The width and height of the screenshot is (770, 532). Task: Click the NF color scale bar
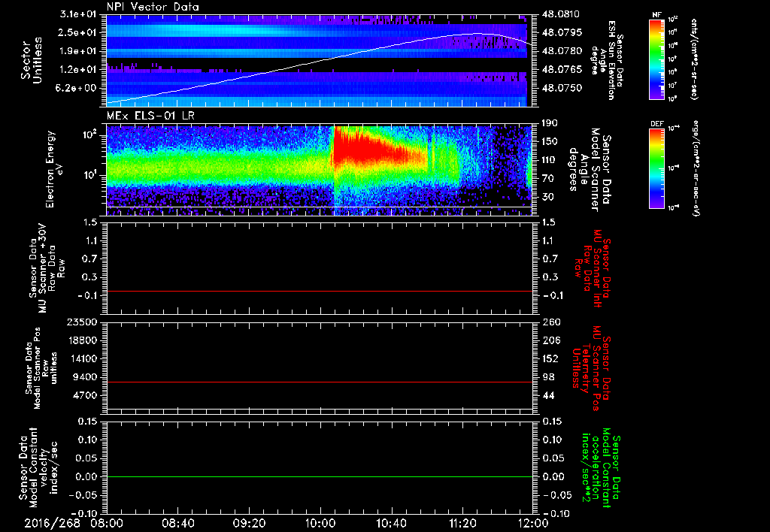point(657,59)
